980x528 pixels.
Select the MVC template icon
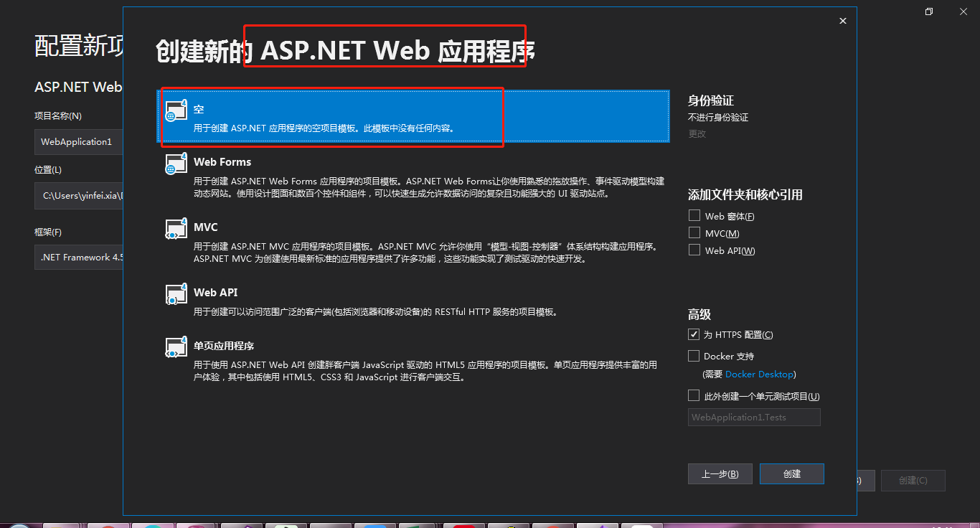(176, 229)
